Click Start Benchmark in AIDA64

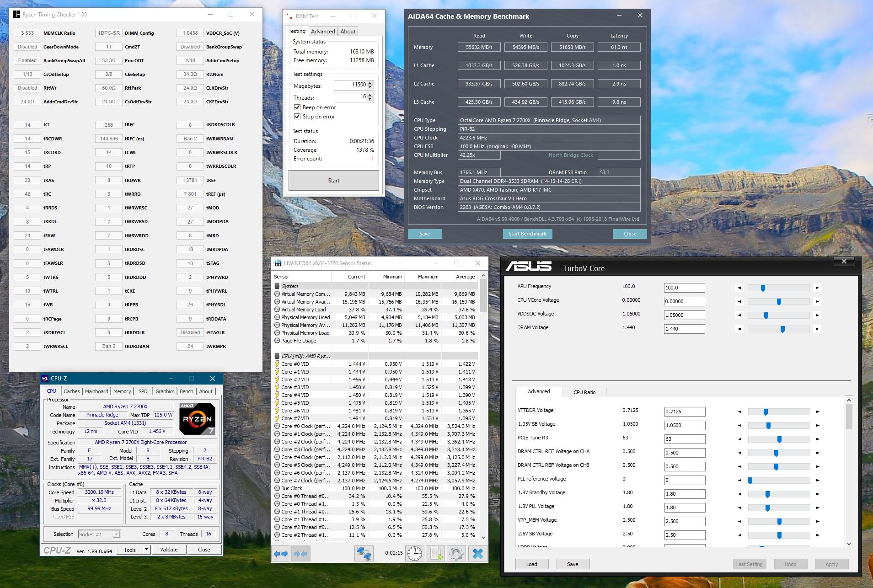coord(527,234)
